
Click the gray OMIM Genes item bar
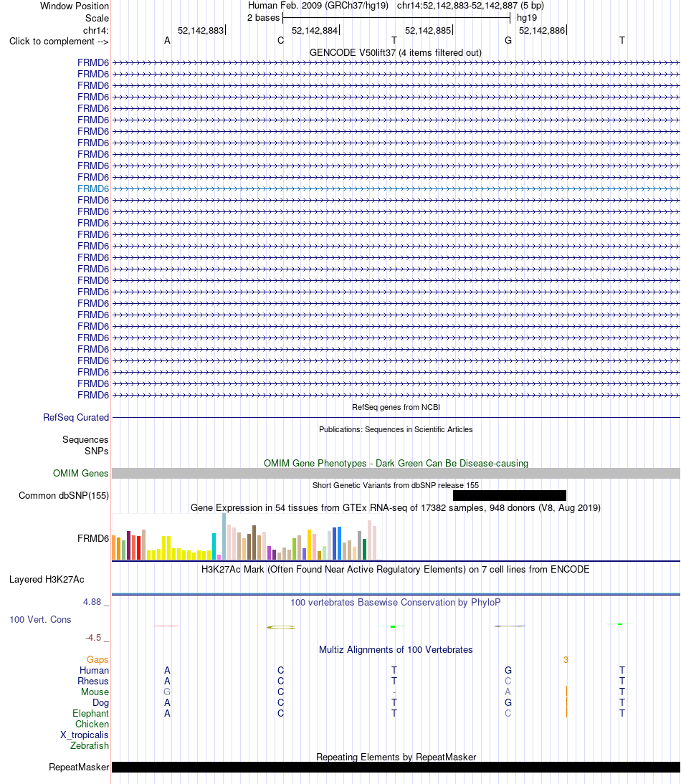(x=396, y=474)
